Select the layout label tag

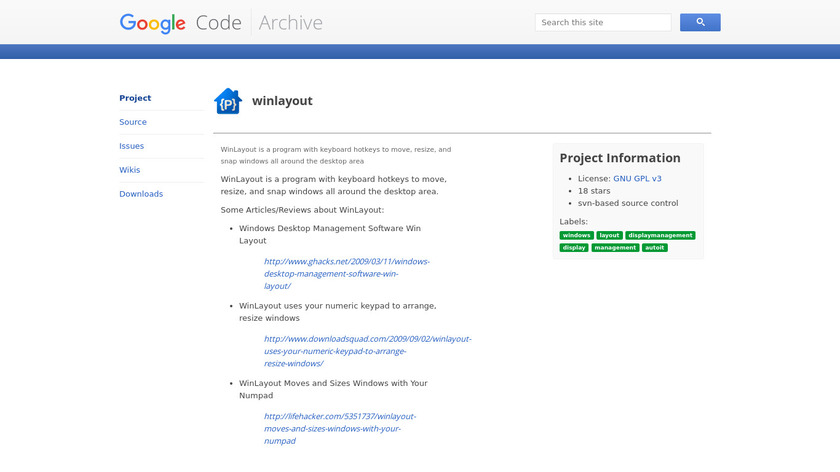(x=609, y=235)
